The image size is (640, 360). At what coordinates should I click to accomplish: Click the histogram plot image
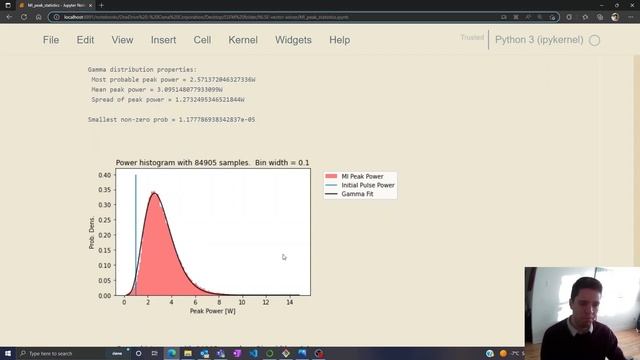click(x=213, y=232)
